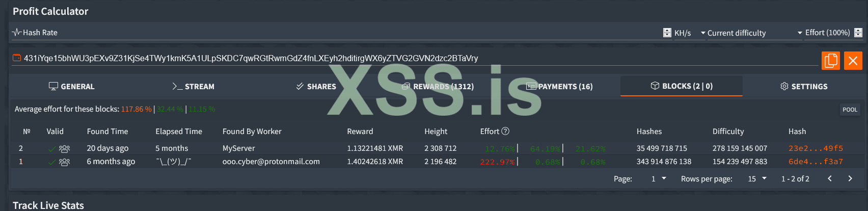
Task: Click the ooo.cyber@protonmail.com worker cell
Action: click(x=271, y=162)
